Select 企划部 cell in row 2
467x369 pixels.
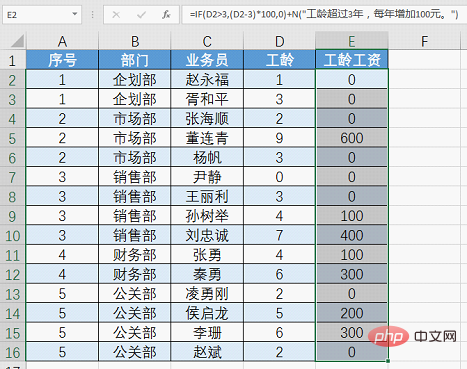click(x=135, y=79)
